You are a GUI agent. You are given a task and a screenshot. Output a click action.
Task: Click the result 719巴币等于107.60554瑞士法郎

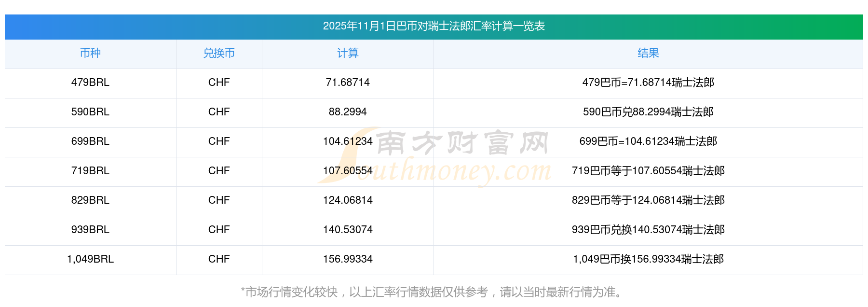[648, 171]
